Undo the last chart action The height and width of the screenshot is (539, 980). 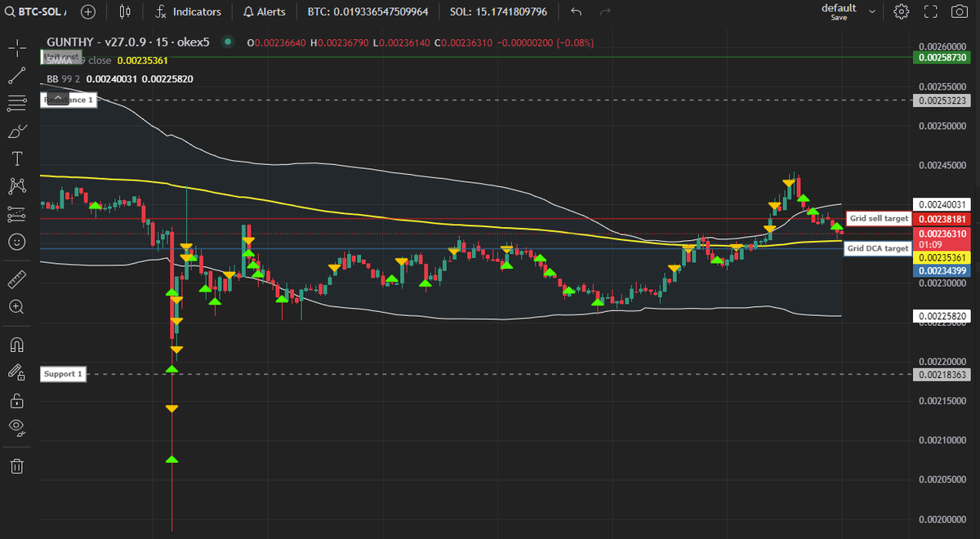[577, 11]
